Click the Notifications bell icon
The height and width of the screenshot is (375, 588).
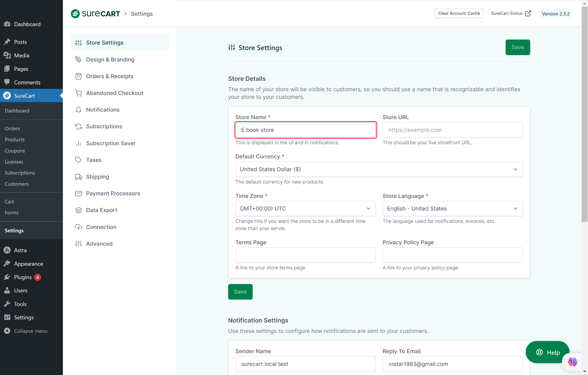(x=78, y=110)
